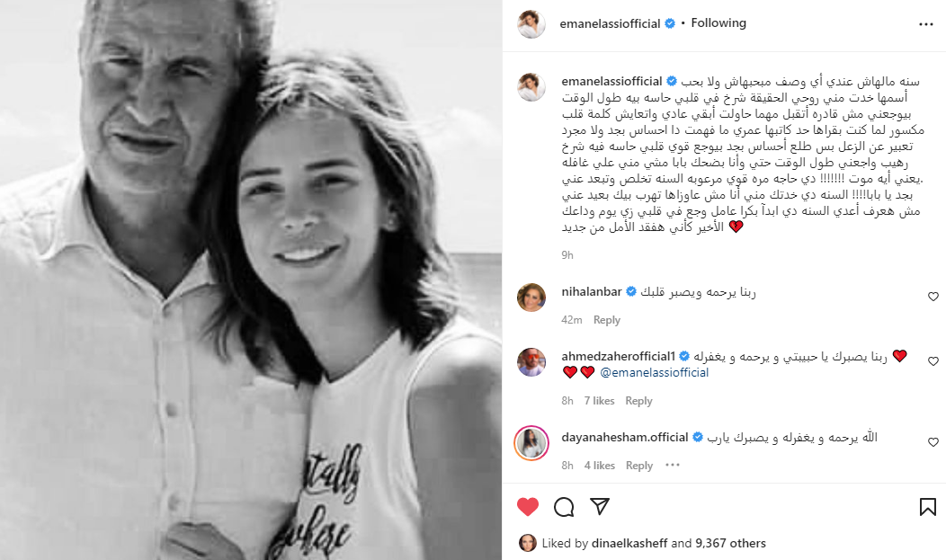The image size is (946, 560).
Task: Click the Following button in the header
Action: (x=718, y=22)
